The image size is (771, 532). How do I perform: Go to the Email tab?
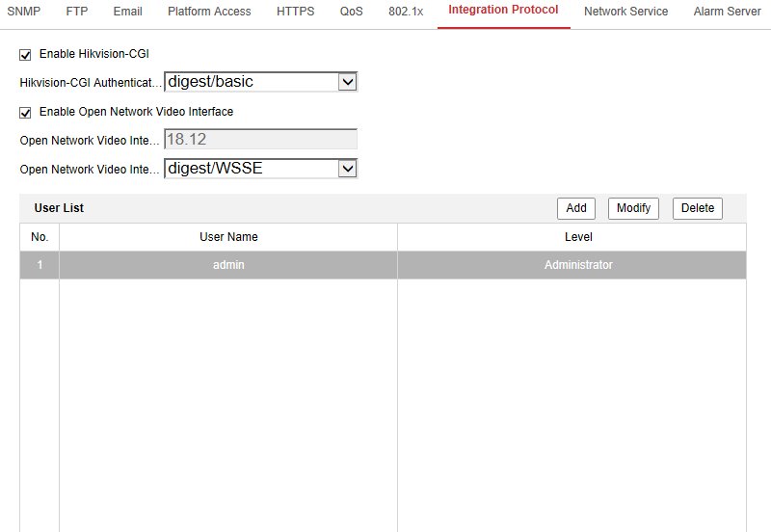pos(127,12)
